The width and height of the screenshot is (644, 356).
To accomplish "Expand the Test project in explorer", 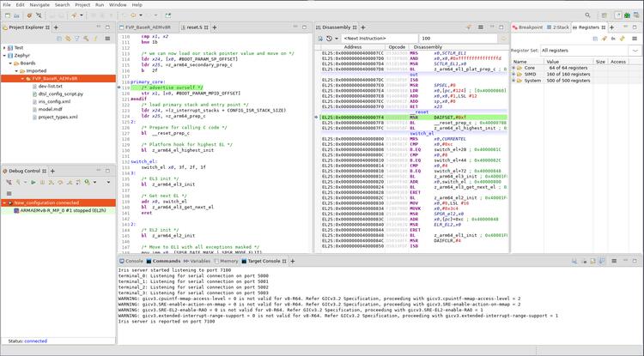I will [5, 47].
